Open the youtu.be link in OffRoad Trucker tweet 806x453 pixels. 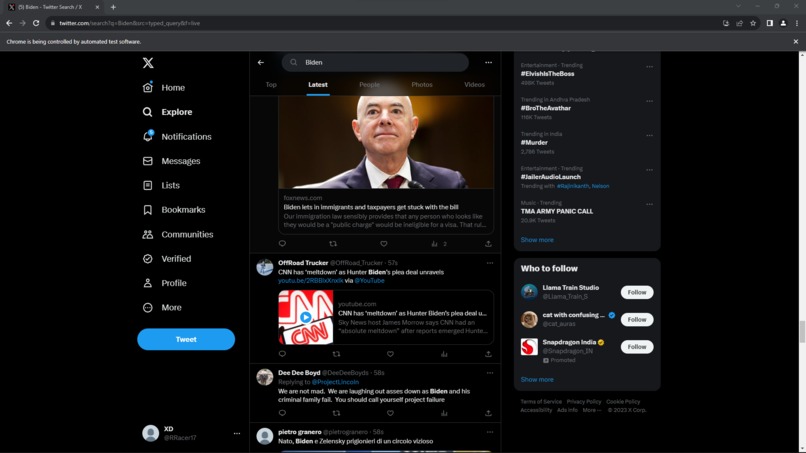tap(310, 281)
